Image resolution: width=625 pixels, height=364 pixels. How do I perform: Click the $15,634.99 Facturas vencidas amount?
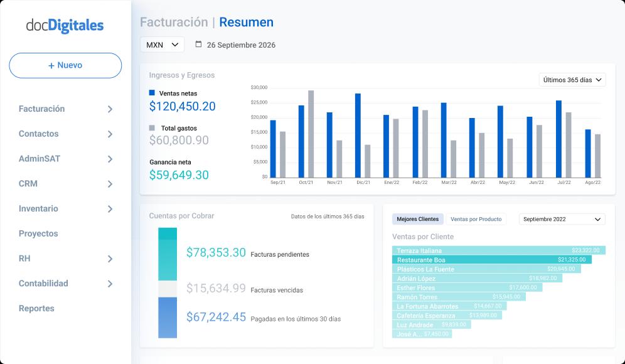tap(216, 288)
